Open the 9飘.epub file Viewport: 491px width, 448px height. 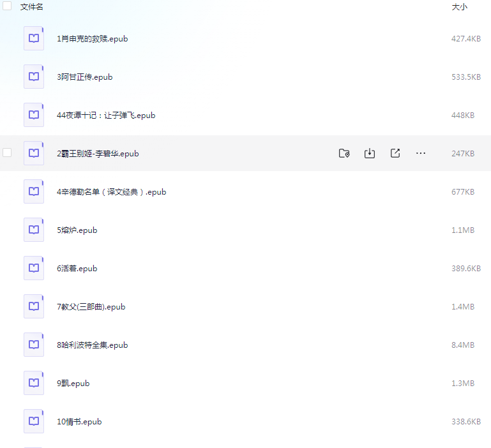(73, 384)
